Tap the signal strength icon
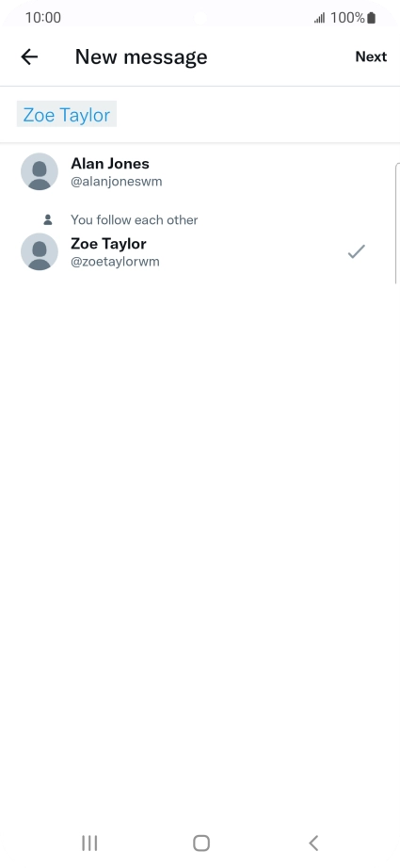 (x=320, y=18)
